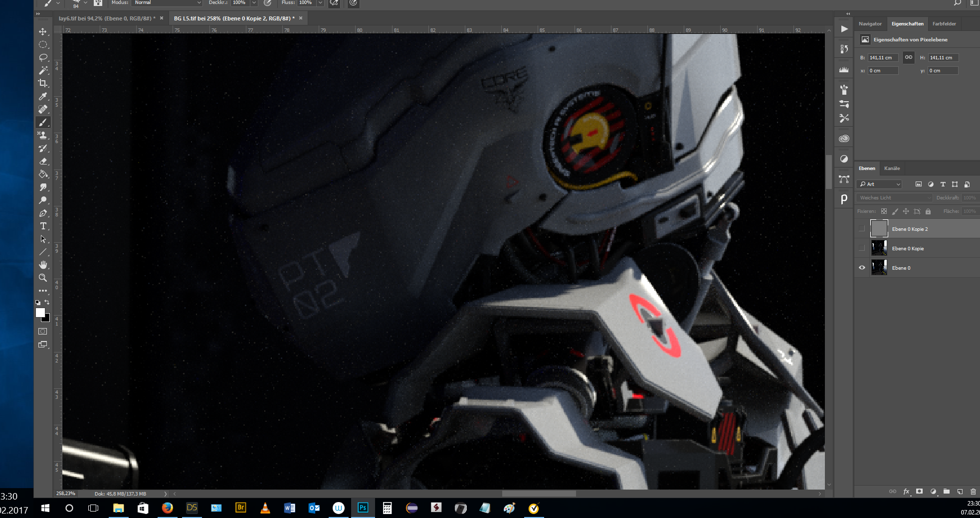The height and width of the screenshot is (518, 980).
Task: Open the Edit Toolbar three-dots menu
Action: [x=43, y=291]
